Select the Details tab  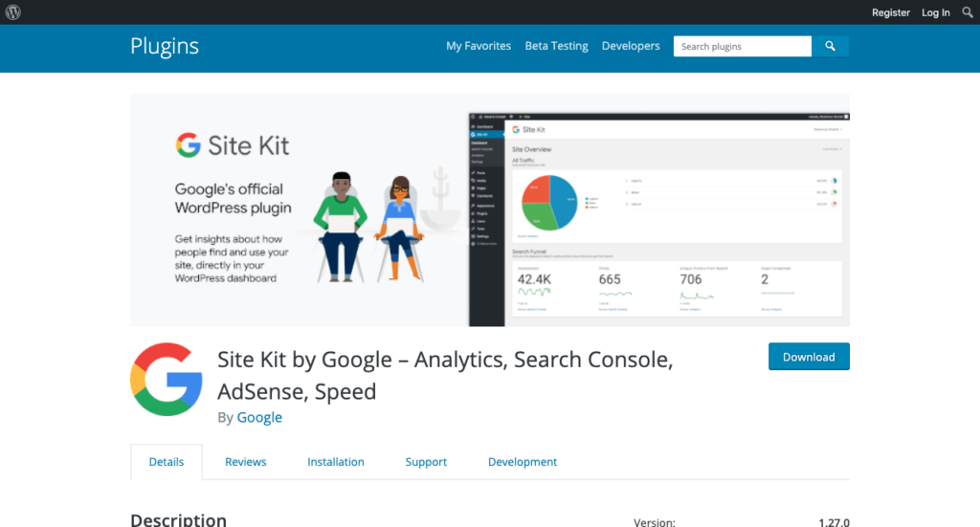pyautogui.click(x=167, y=462)
